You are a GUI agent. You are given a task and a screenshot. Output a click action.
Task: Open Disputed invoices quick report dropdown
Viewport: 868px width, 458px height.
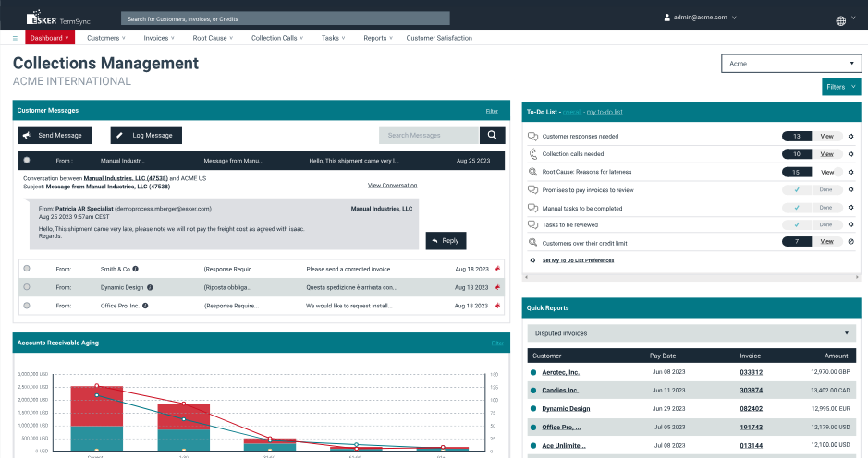point(691,333)
